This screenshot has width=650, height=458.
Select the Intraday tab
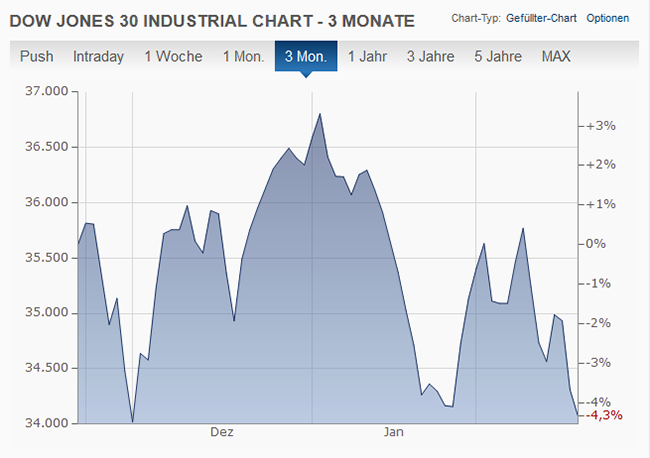(x=98, y=56)
